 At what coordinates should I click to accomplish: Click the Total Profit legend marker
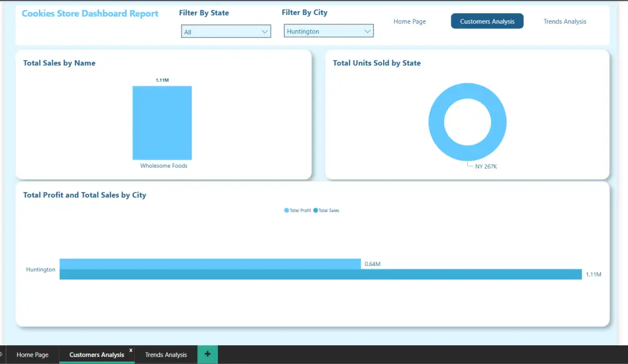pos(286,210)
